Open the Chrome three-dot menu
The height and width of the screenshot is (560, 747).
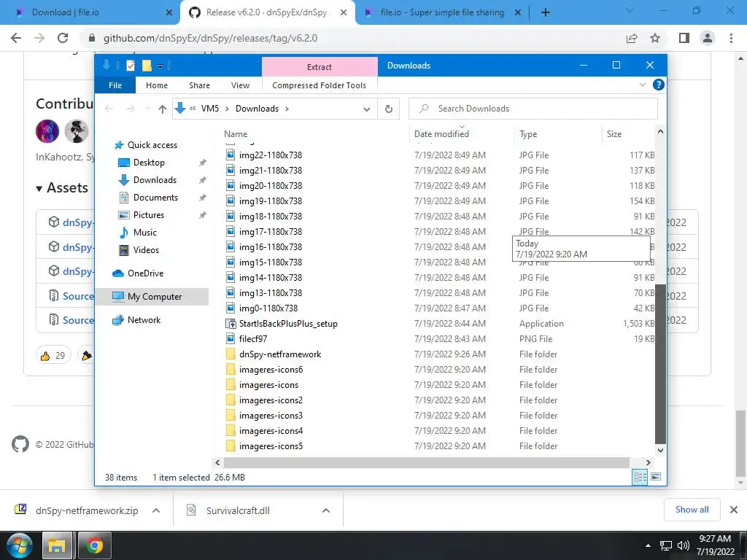(x=731, y=38)
